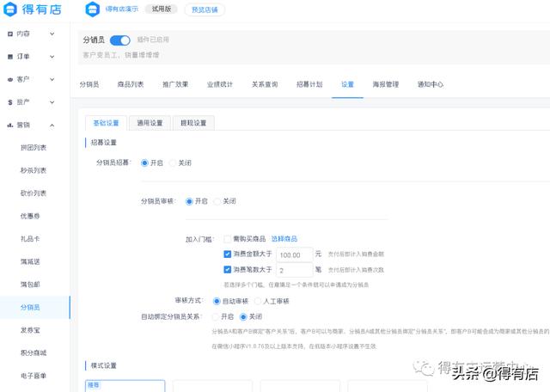Open 砍价列表 in the sidebar
550x392 pixels.
pos(34,193)
